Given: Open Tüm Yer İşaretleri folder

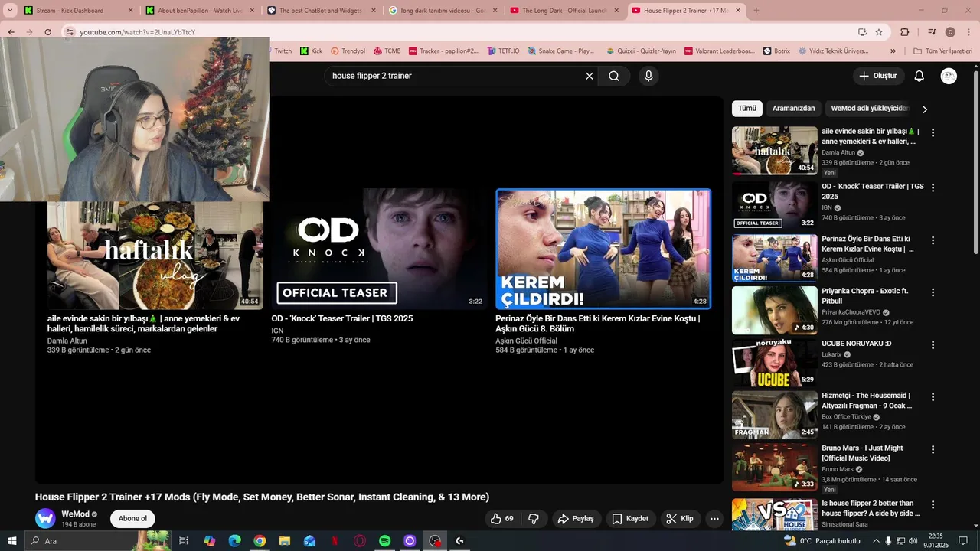Looking at the screenshot, I should (x=942, y=51).
